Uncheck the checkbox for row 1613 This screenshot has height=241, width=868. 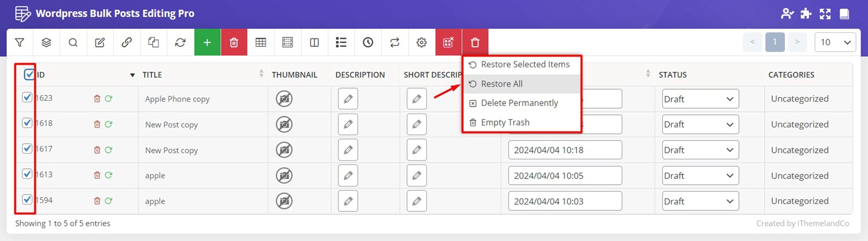tap(27, 174)
